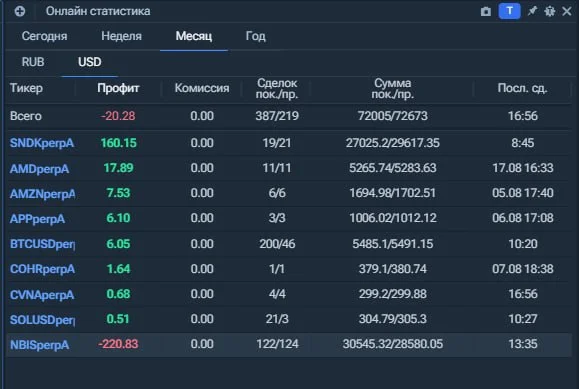Viewport: 579px width, 389px height.
Task: Select the Месяц tab
Action: pyautogui.click(x=194, y=36)
